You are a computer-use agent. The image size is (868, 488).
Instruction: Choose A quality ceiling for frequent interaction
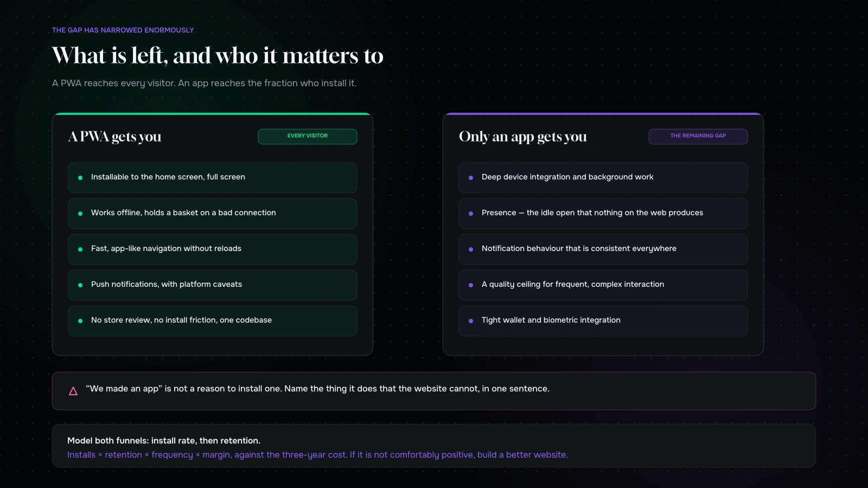[x=603, y=285]
